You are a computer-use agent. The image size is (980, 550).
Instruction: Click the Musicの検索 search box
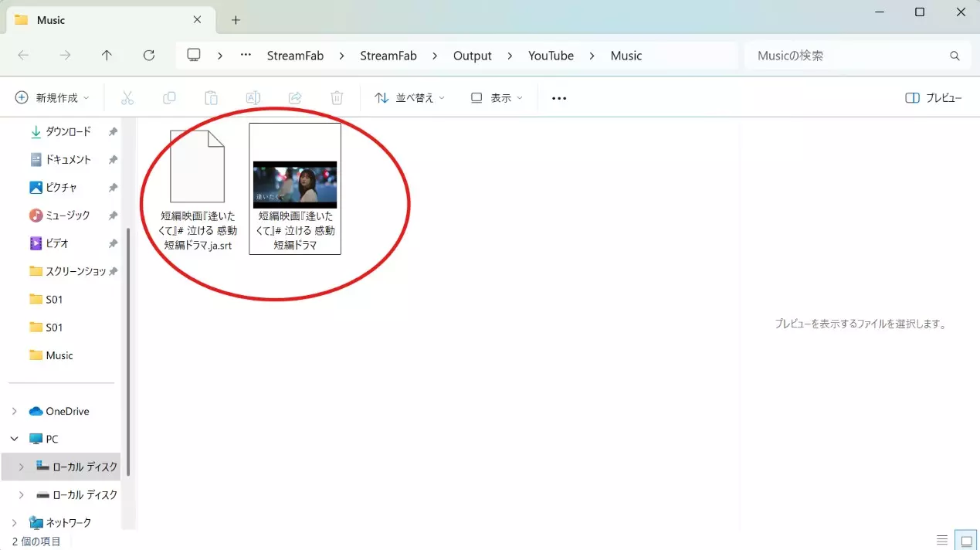856,56
